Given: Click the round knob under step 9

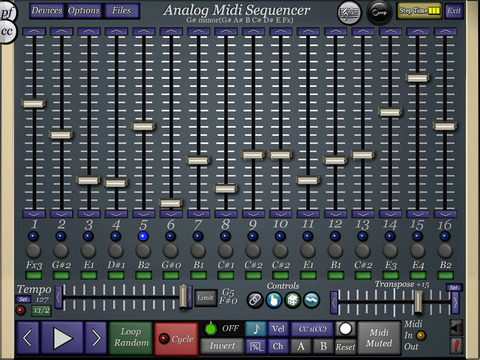Looking at the screenshot, I should pos(253,251).
